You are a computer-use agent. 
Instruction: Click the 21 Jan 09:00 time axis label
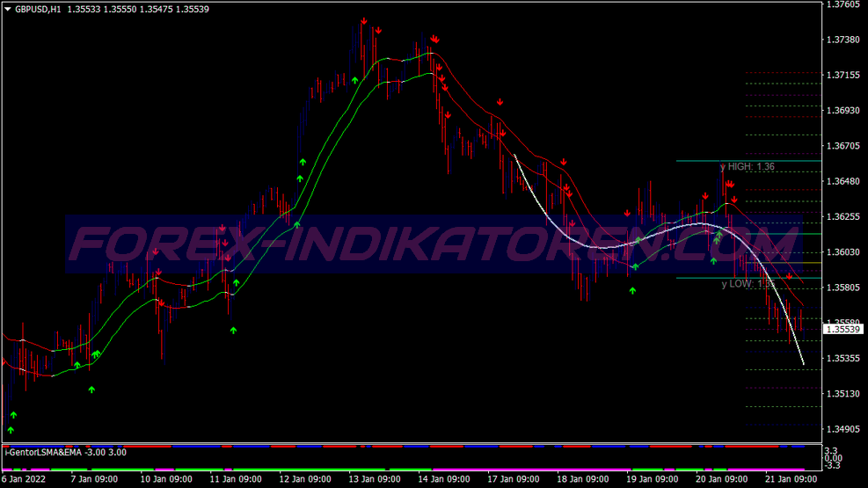(x=792, y=480)
